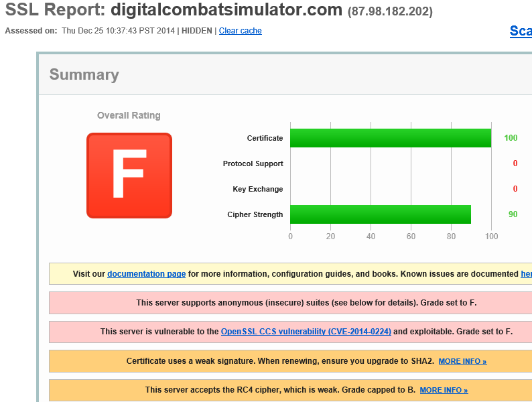Click the Cipher Strength score bar
Screen dimensions: 532x402
pos(381,214)
